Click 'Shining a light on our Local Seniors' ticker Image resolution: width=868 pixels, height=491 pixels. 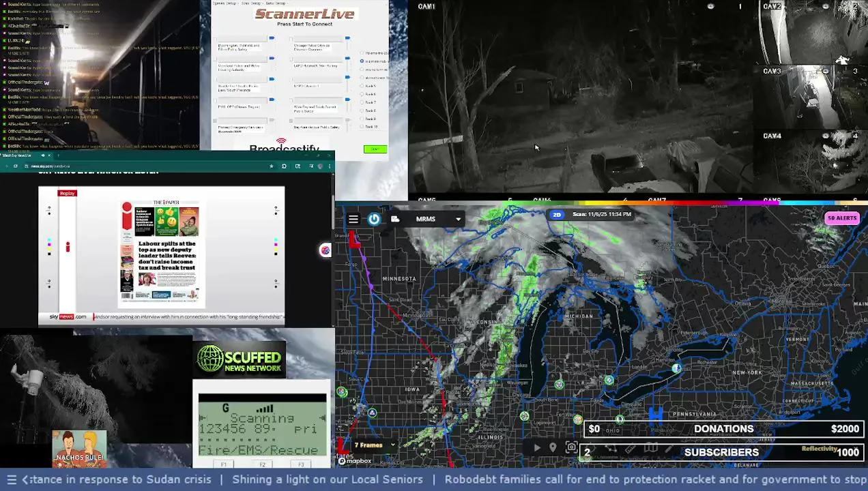click(328, 479)
